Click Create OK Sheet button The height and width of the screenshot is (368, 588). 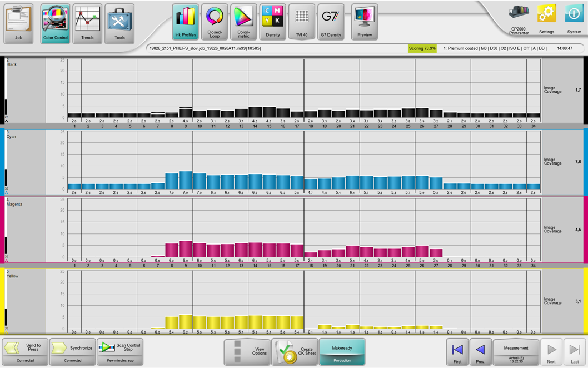click(x=295, y=351)
